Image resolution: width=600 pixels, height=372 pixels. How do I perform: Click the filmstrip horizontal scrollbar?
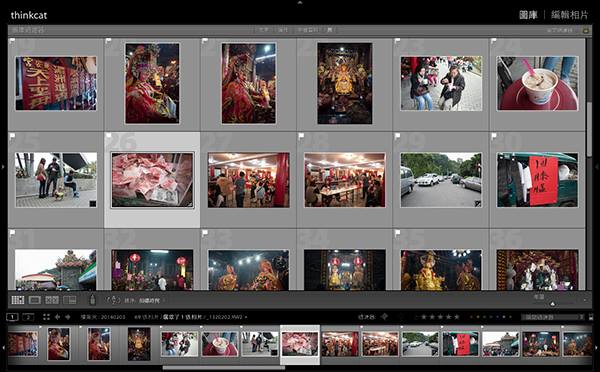(x=224, y=368)
